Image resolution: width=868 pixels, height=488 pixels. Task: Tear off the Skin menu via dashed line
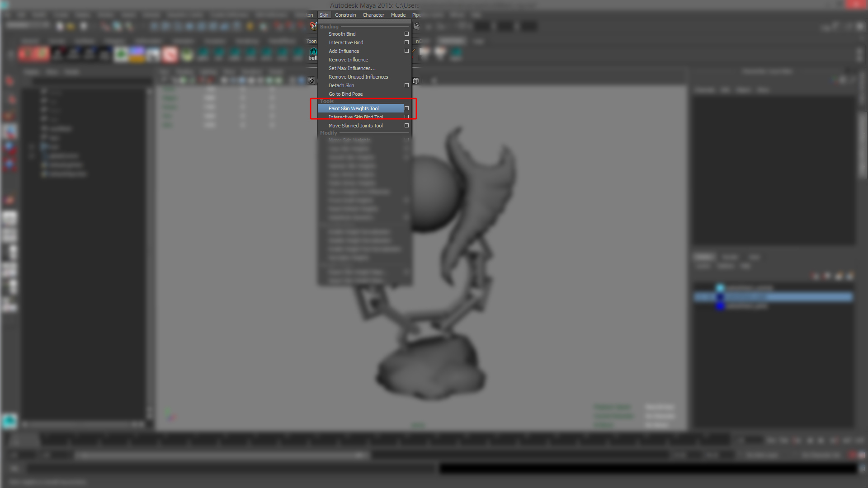pos(364,21)
